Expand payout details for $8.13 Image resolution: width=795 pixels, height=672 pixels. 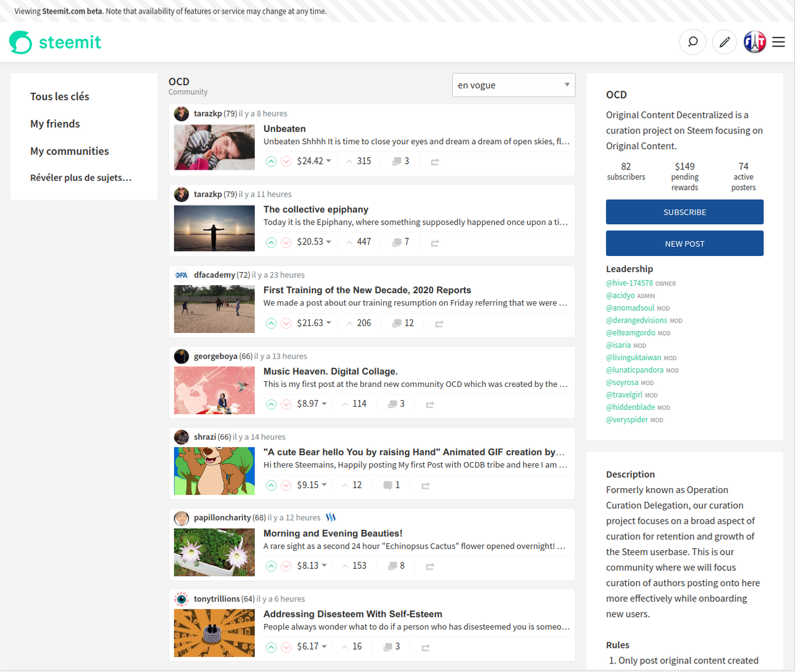pyautogui.click(x=312, y=566)
